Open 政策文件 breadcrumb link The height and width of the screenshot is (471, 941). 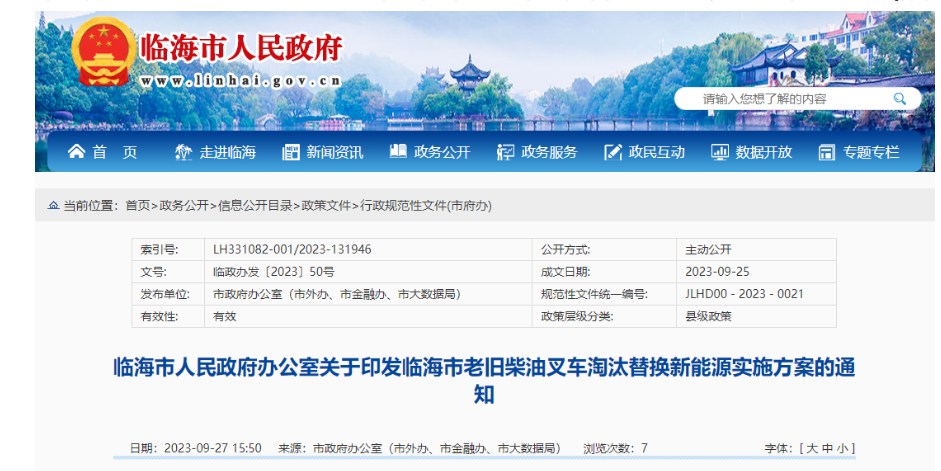coord(327,205)
